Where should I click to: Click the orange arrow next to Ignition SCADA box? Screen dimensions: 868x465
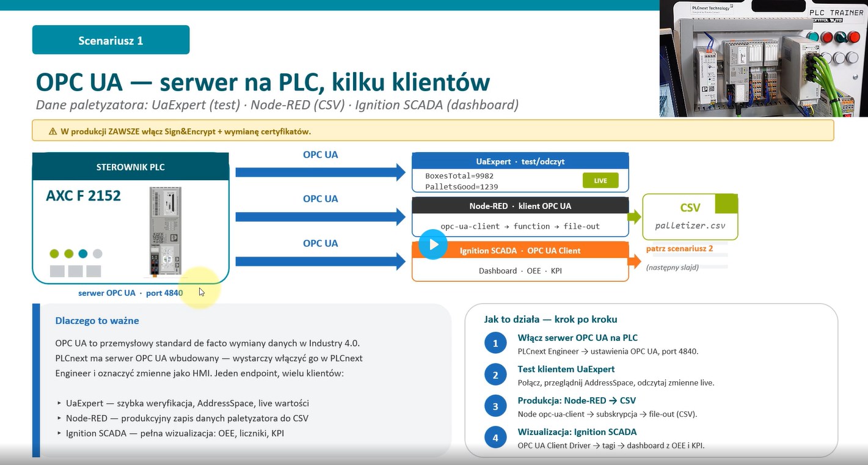click(635, 260)
